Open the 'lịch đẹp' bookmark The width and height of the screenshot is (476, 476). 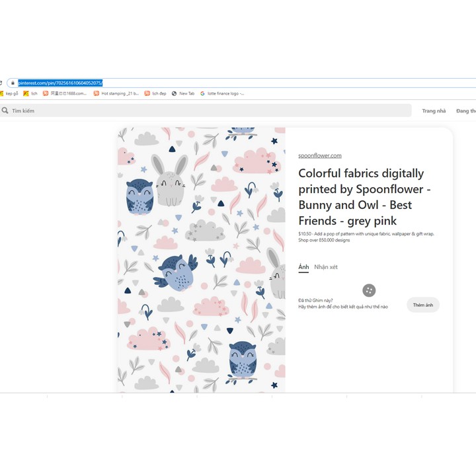tap(155, 93)
